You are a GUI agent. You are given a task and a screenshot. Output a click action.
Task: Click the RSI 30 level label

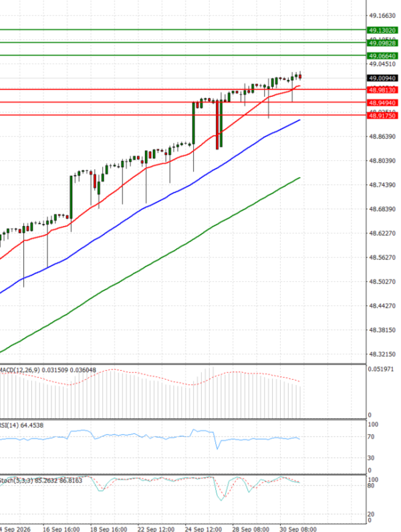click(x=371, y=458)
